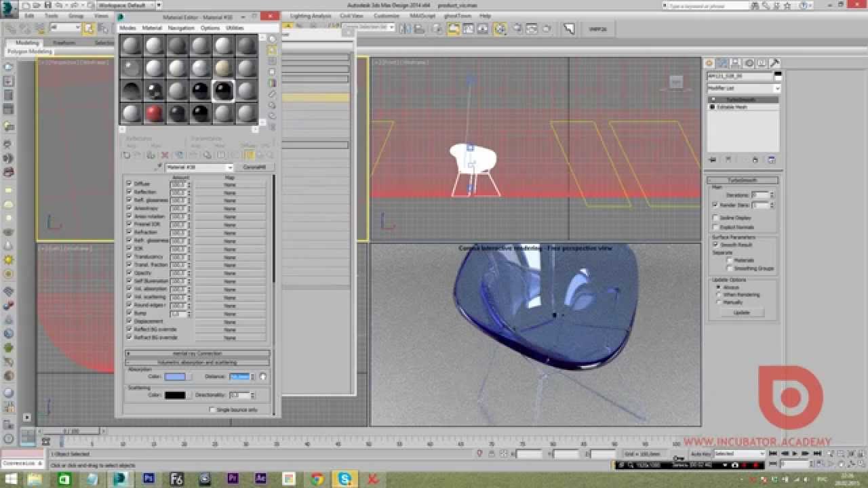
Task: Toggle the Opacity map checkbox
Action: [x=129, y=272]
